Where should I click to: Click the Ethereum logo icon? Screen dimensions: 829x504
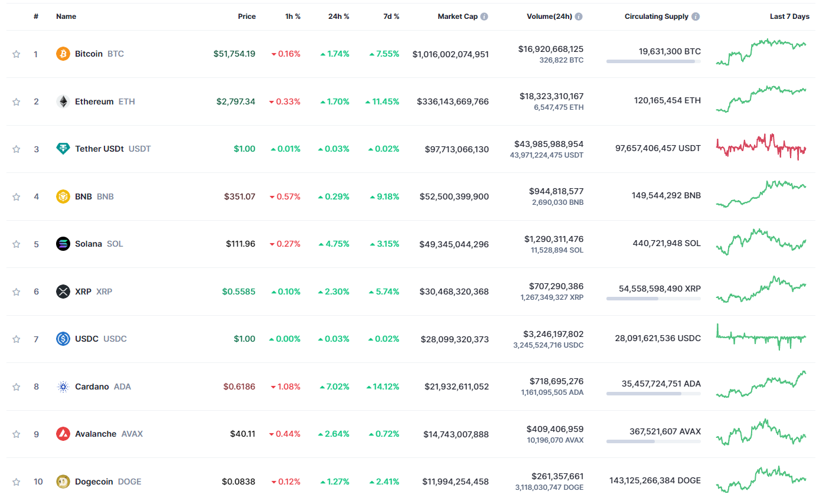click(63, 102)
